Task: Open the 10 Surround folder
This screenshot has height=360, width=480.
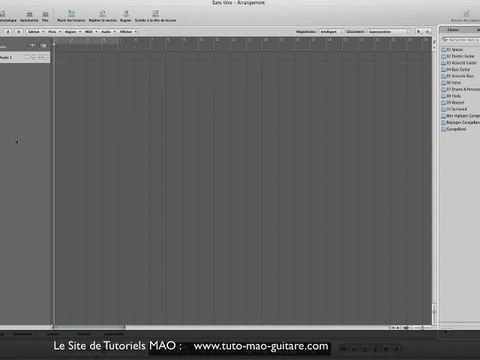Action: (x=454, y=109)
